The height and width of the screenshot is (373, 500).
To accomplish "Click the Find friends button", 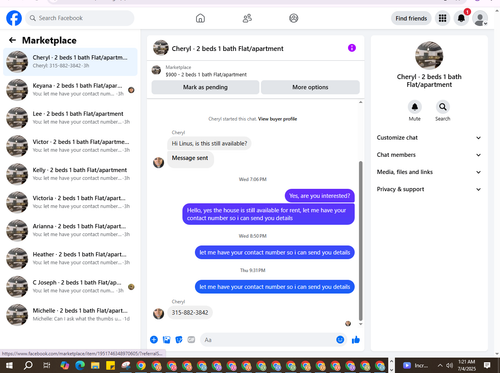I will [x=411, y=18].
